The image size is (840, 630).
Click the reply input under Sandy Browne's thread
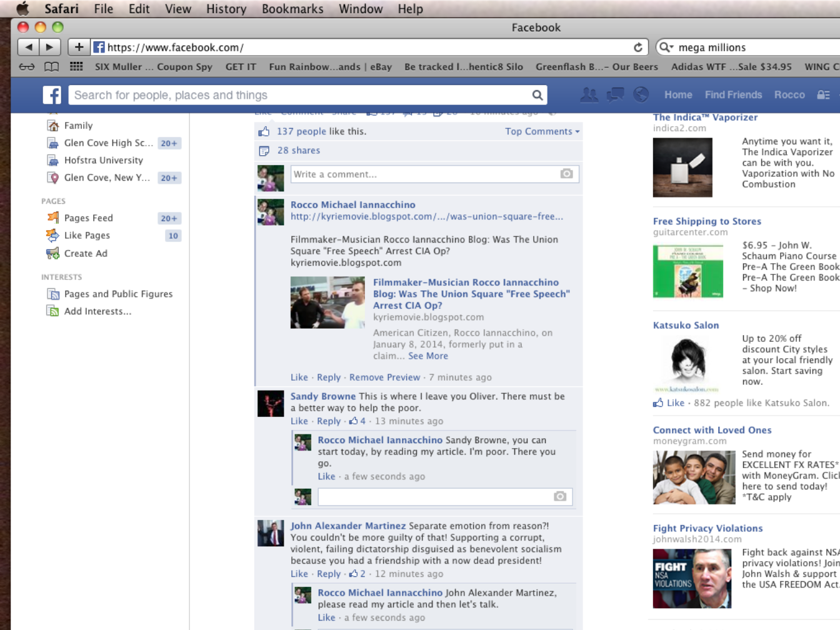[x=446, y=497]
